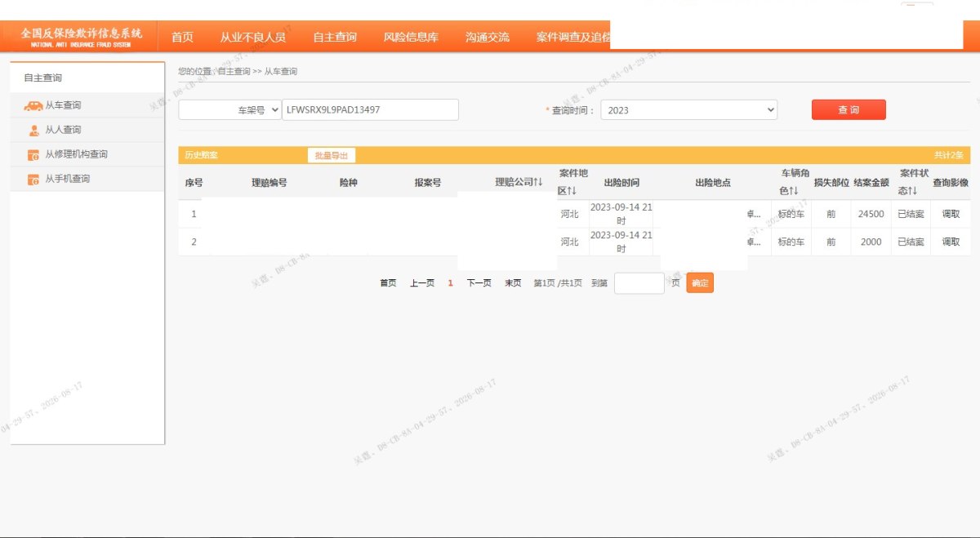Click the 共计2条 count label
Viewport: 980px width, 538px height.
949,155
